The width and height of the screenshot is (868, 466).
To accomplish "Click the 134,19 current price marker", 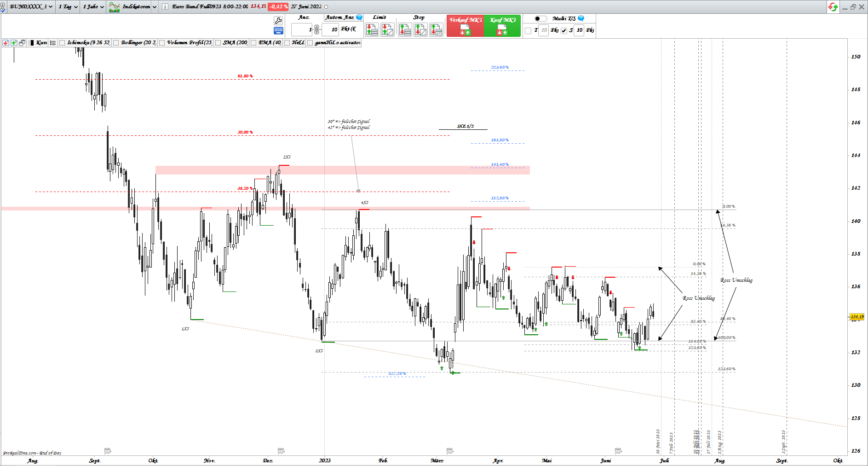I will point(857,317).
